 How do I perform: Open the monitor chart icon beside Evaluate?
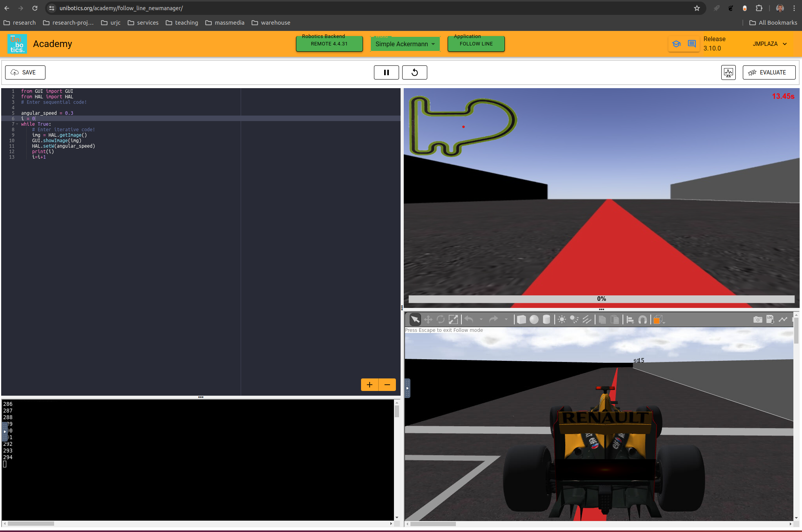click(728, 72)
